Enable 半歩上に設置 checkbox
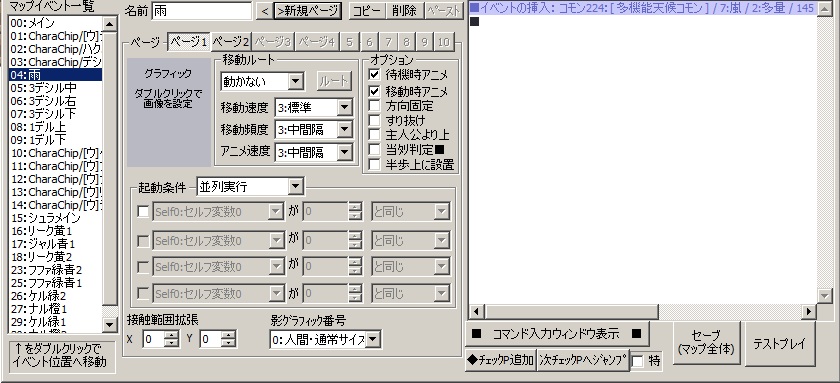The height and width of the screenshot is (383, 840). (x=374, y=164)
